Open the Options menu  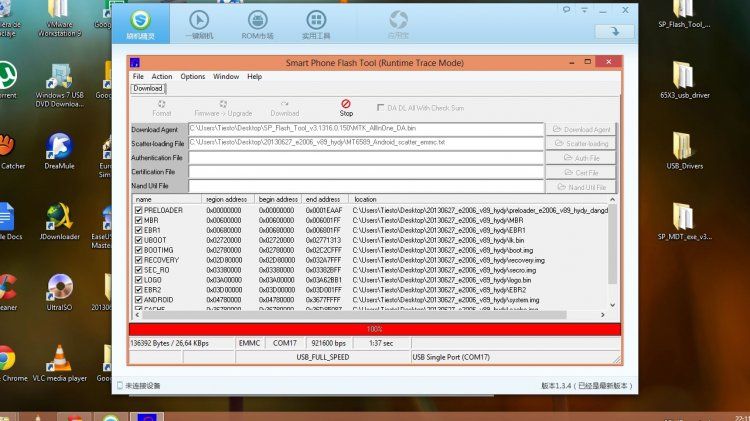point(193,77)
